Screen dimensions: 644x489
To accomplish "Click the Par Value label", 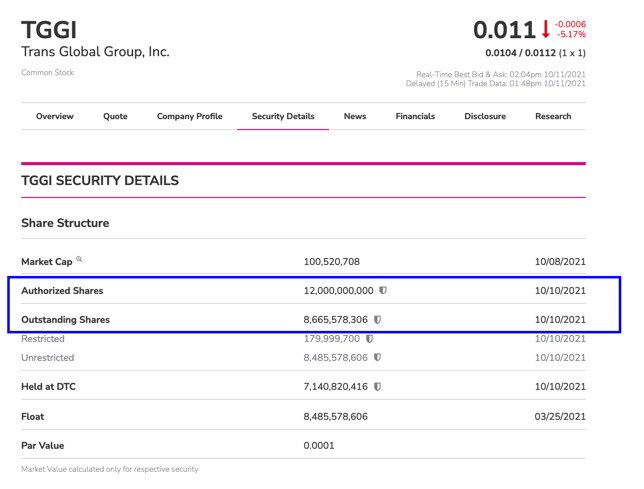I will coord(43,445).
